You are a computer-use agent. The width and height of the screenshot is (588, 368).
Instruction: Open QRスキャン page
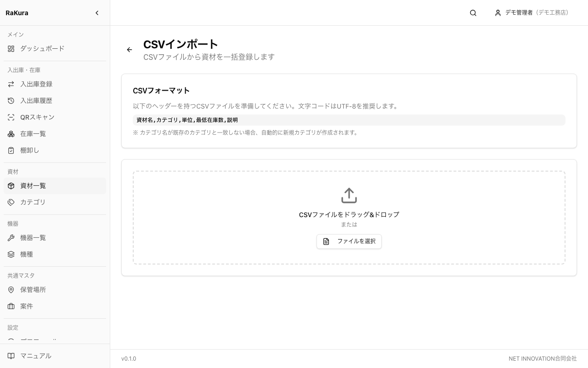point(55,117)
